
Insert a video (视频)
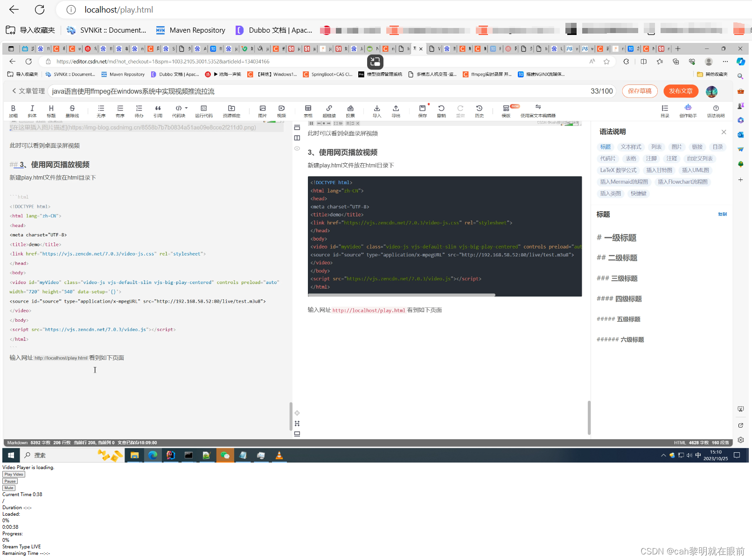coord(281,111)
